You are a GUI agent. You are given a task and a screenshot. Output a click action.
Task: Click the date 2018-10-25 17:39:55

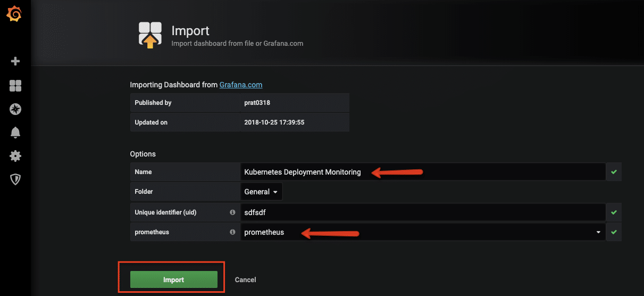274,122
